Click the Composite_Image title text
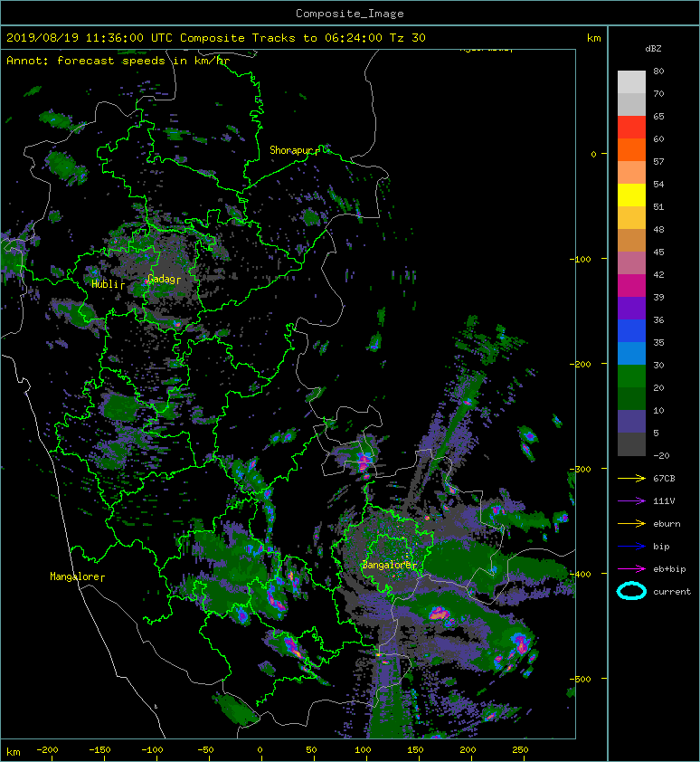Image resolution: width=700 pixels, height=762 pixels. pyautogui.click(x=350, y=14)
